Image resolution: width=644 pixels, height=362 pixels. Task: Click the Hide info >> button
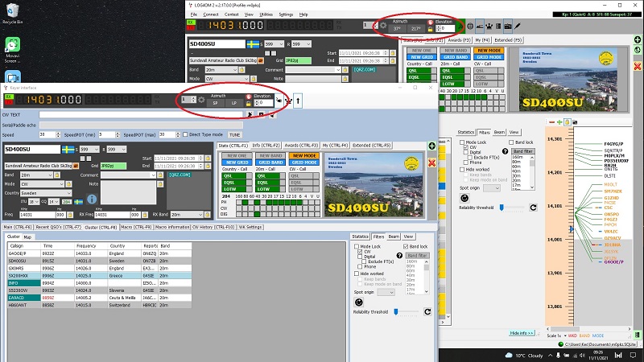pyautogui.click(x=522, y=333)
